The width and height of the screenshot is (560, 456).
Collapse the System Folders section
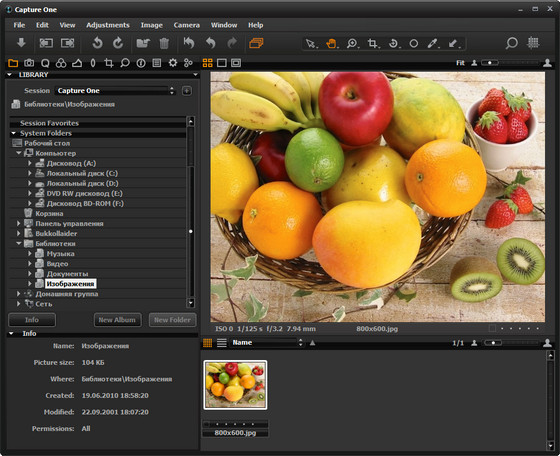[x=14, y=133]
